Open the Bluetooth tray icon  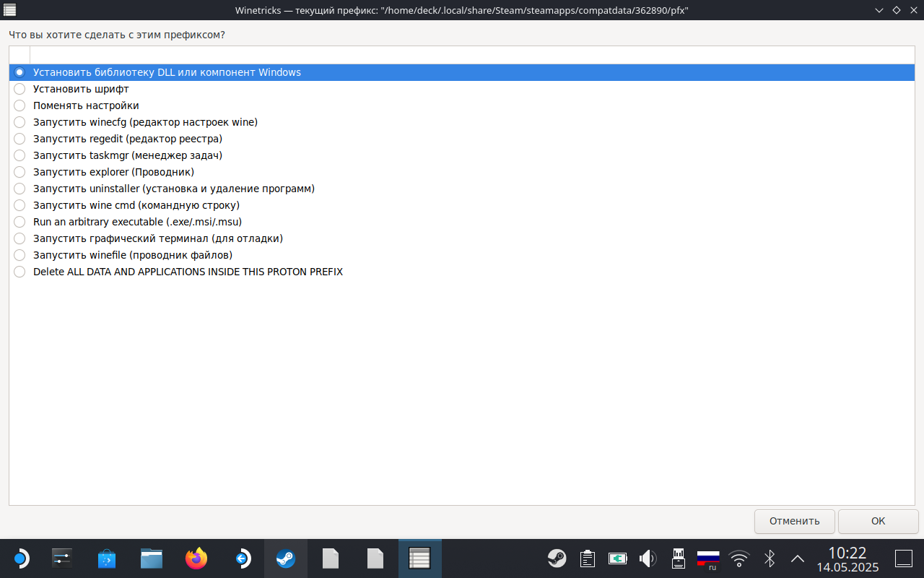(x=770, y=558)
